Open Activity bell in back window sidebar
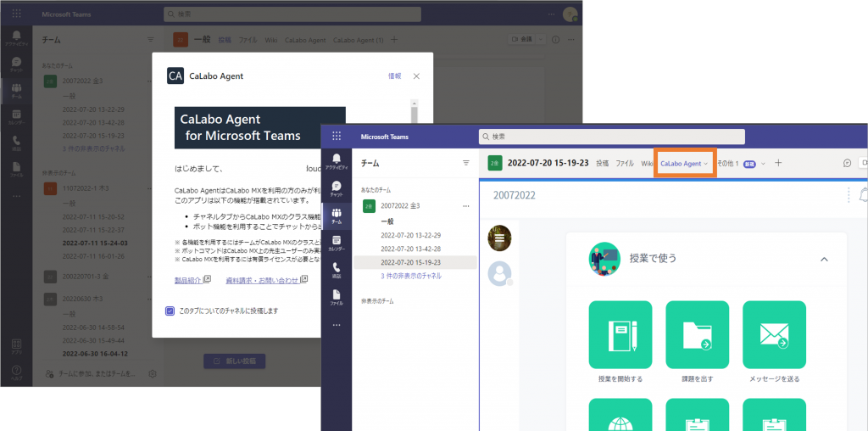868x431 pixels. (16, 37)
